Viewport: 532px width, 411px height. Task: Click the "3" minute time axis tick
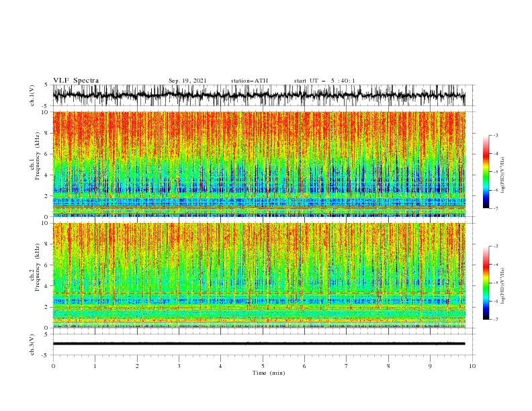(x=179, y=366)
